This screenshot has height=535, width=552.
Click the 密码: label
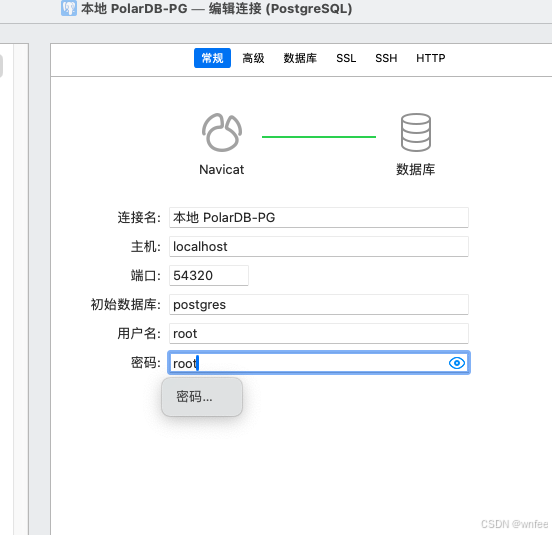(146, 363)
